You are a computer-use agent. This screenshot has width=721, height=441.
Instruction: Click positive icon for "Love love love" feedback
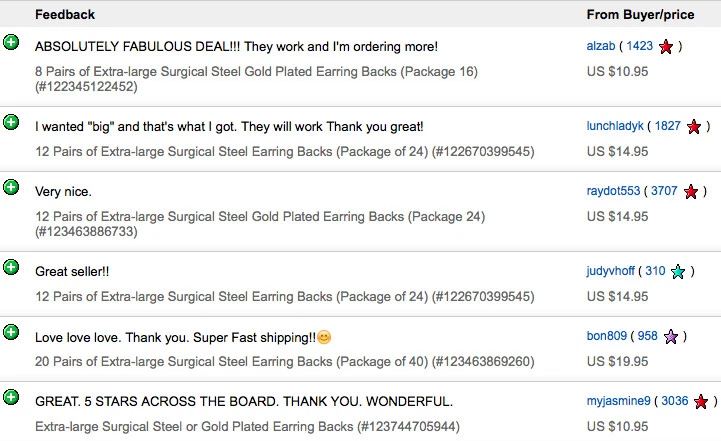tap(11, 332)
